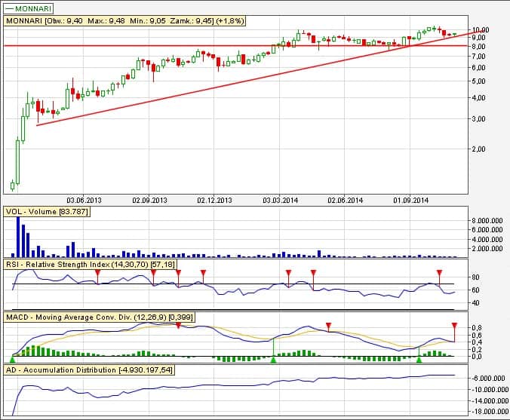Click the 2,00 label on price axis
Image resolution: width=510 pixels, height=420 pixels.
pyautogui.click(x=478, y=149)
